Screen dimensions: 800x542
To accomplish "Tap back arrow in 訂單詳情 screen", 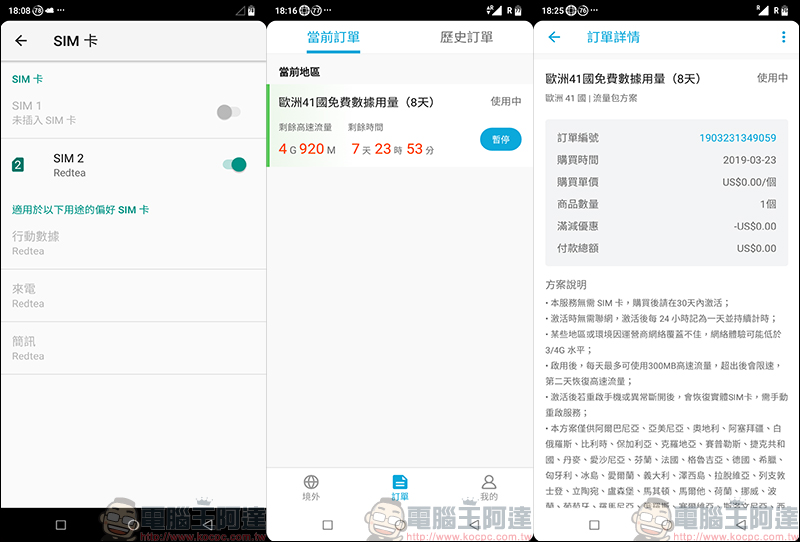I will tap(554, 37).
